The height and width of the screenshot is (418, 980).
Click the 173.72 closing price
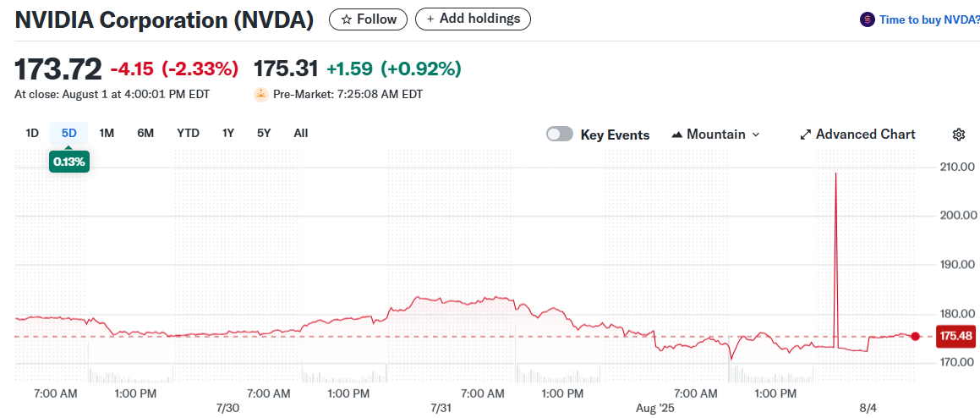(58, 69)
